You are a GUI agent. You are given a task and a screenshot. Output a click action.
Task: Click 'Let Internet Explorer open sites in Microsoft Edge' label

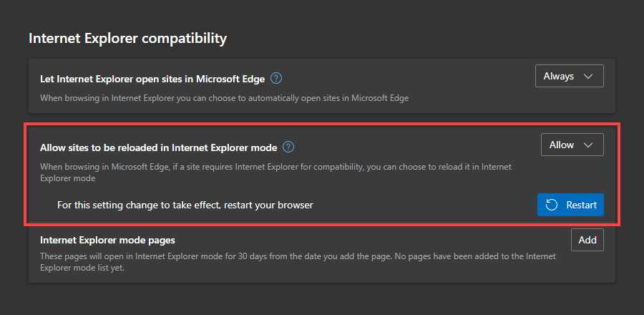[x=152, y=79]
